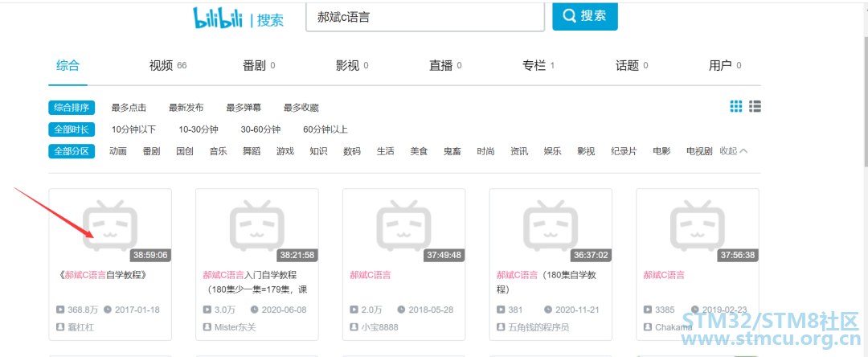
Task: Filter by 电影 category
Action: (661, 151)
